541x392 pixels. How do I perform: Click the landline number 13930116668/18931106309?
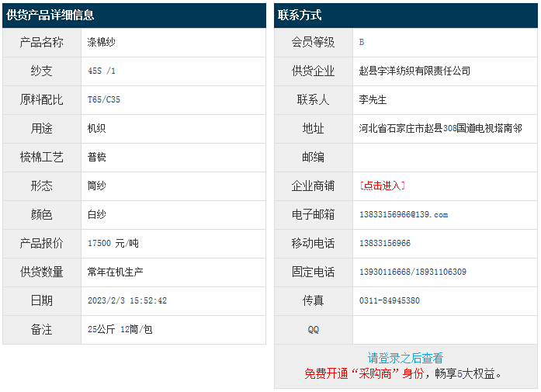pos(413,272)
